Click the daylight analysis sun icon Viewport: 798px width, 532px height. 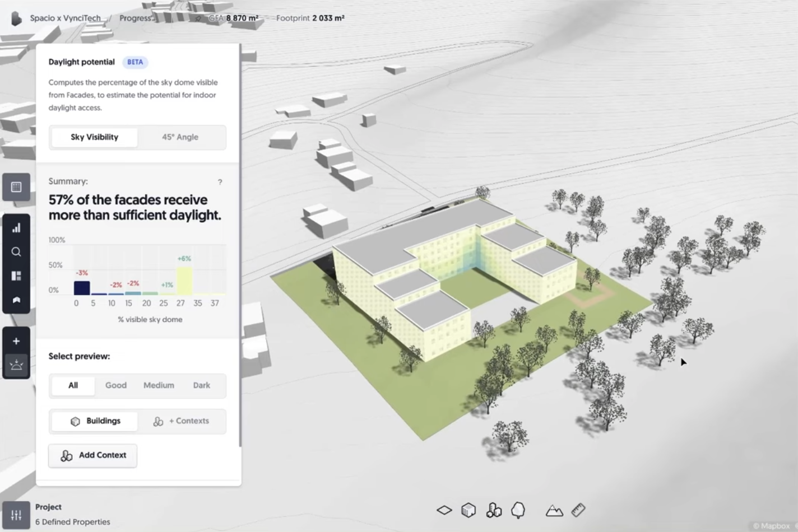point(16,366)
